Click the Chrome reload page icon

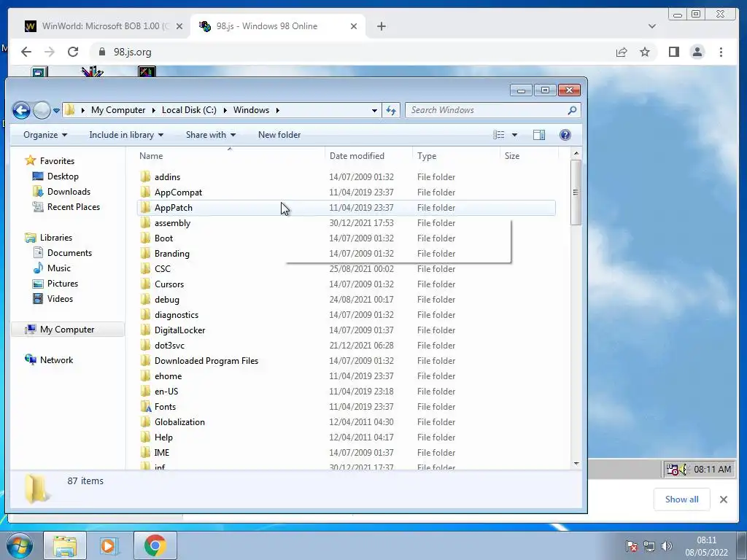pos(72,52)
